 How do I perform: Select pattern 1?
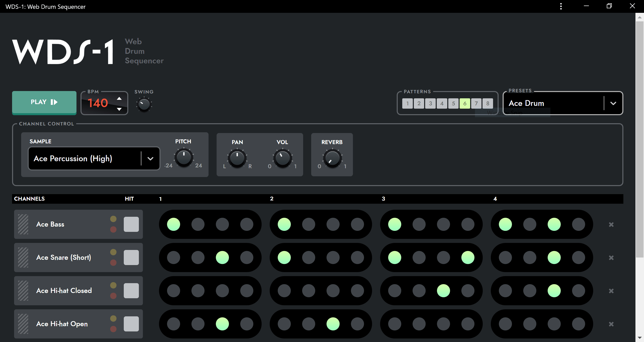408,103
